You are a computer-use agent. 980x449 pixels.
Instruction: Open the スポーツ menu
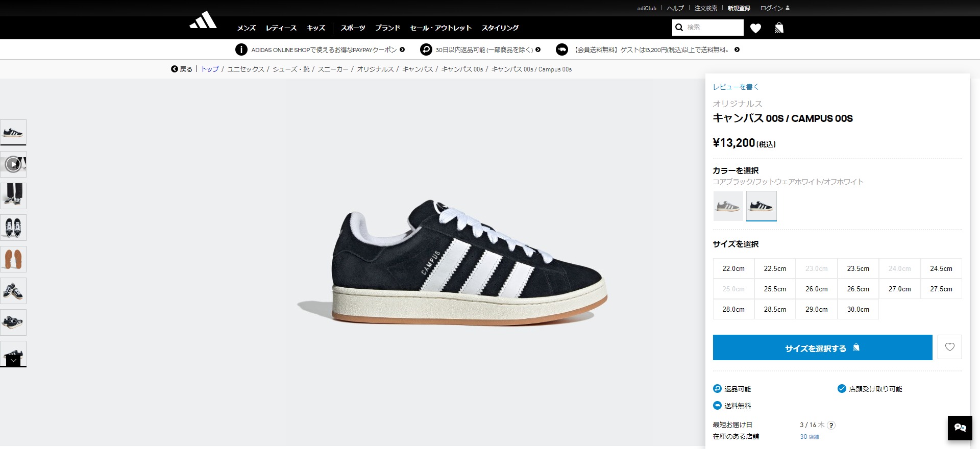click(x=353, y=28)
